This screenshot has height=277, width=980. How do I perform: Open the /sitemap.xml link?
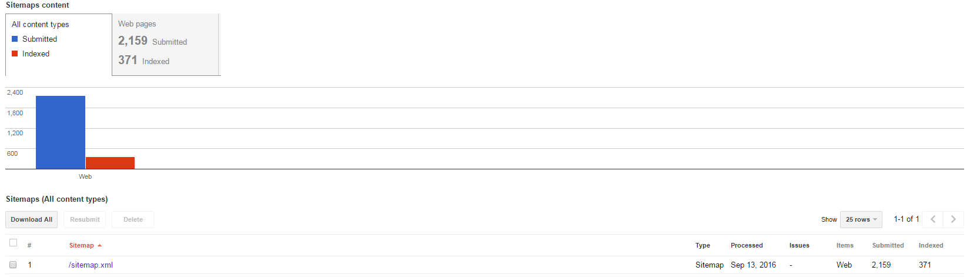point(91,265)
